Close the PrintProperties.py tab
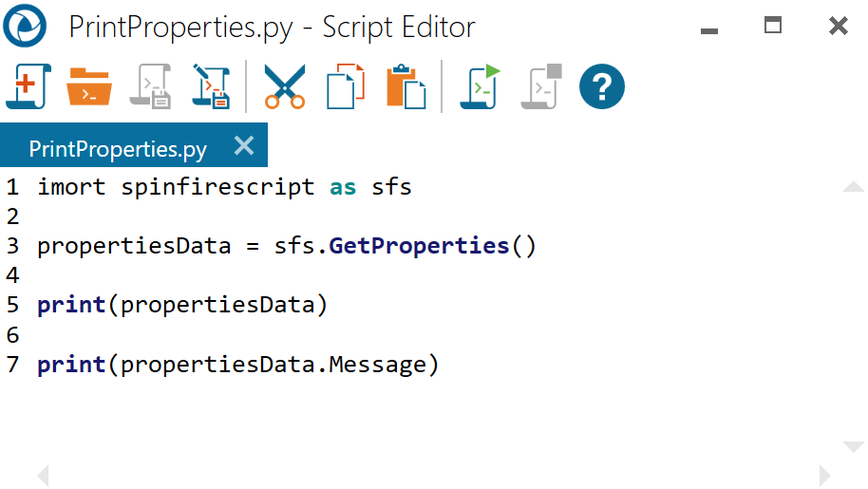Screen dimensions: 868x489 tap(244, 146)
